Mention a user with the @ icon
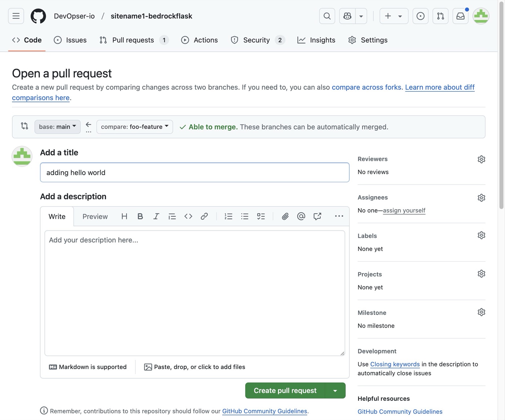This screenshot has width=505, height=420. pyautogui.click(x=301, y=216)
